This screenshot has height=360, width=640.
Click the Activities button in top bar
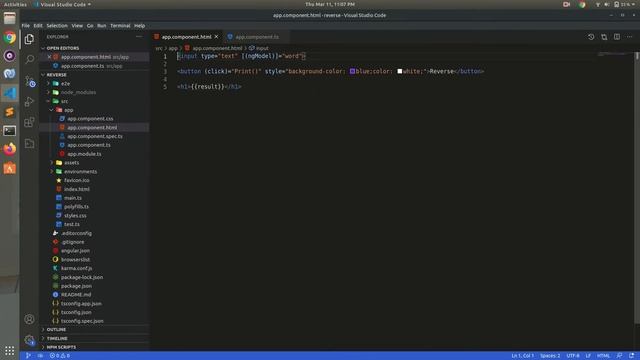click(x=15, y=4)
